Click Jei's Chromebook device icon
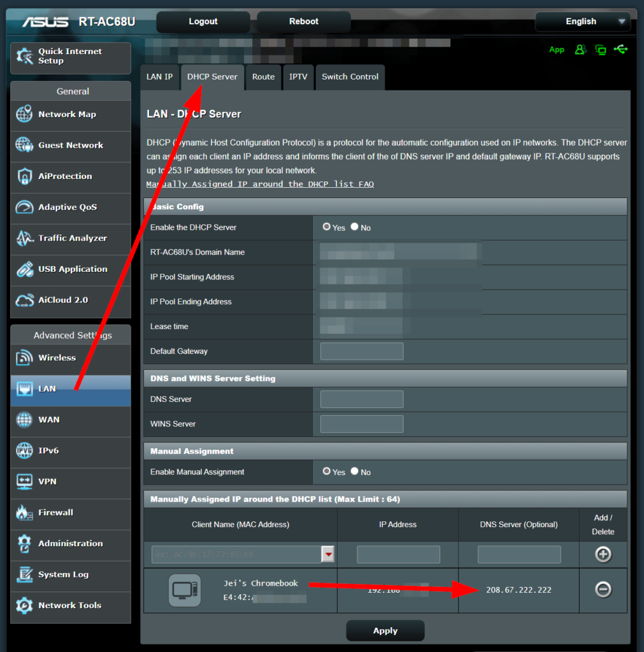 tap(185, 590)
